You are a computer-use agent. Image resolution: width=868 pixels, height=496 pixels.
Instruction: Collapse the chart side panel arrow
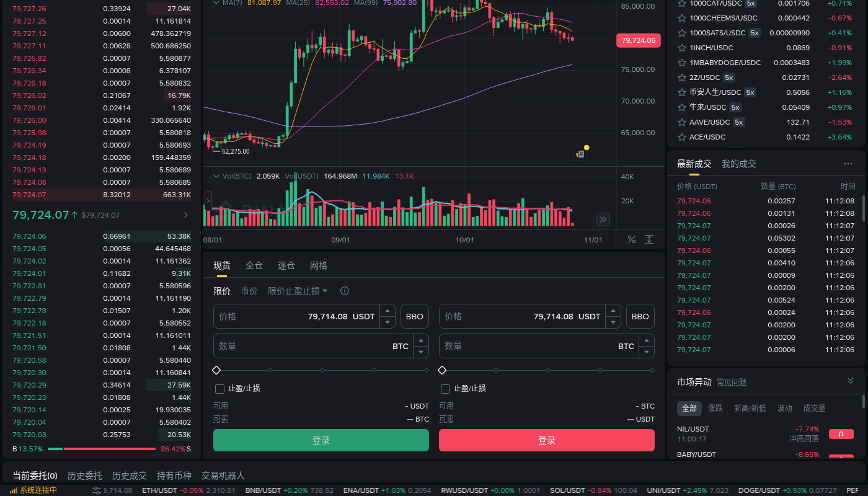(208, 201)
